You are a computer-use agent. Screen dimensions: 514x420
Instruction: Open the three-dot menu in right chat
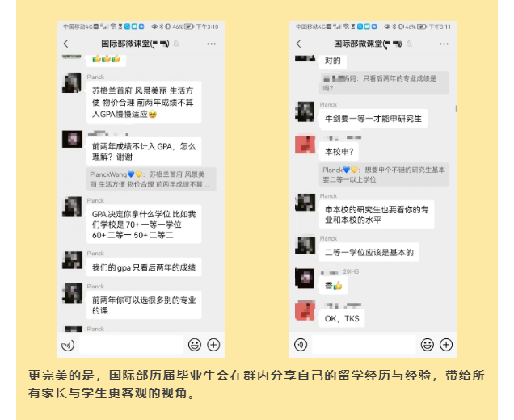pos(444,44)
